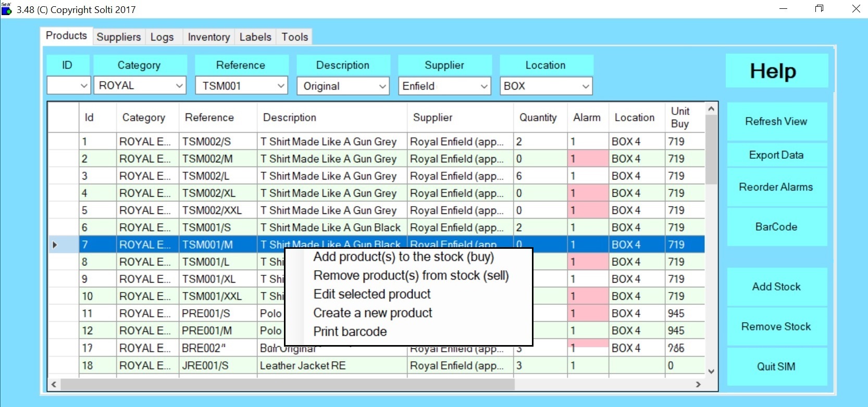
Task: Click the Alarm column header
Action: 588,118
